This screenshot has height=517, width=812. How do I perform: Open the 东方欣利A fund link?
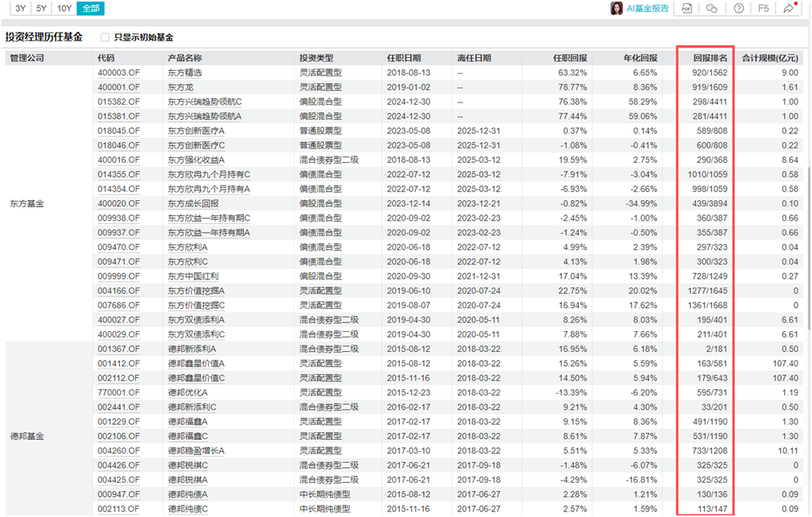tap(187, 247)
